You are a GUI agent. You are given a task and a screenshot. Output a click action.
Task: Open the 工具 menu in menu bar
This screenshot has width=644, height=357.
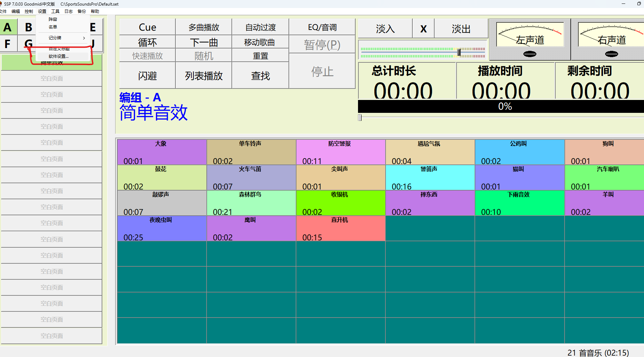tap(55, 11)
